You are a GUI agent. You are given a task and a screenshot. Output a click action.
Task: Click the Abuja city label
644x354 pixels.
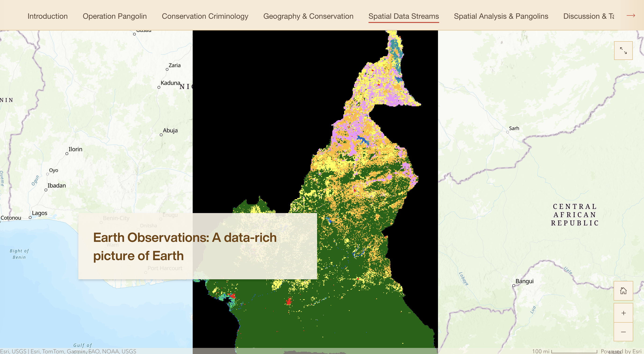(x=170, y=130)
